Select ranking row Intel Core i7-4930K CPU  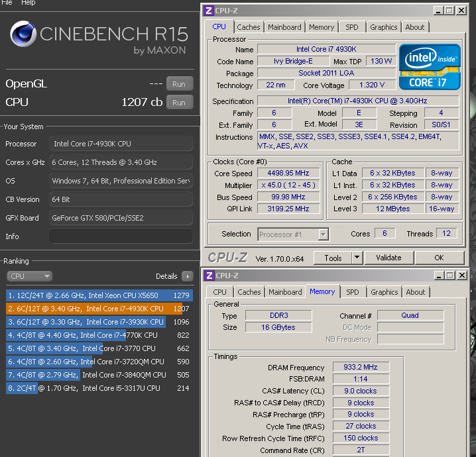coord(99,309)
